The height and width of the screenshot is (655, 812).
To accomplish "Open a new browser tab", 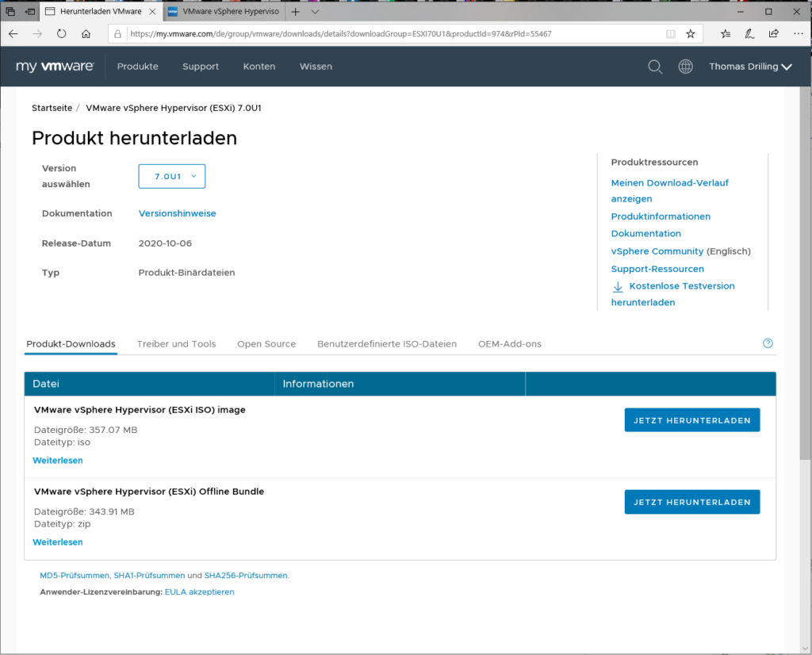I will [295, 11].
